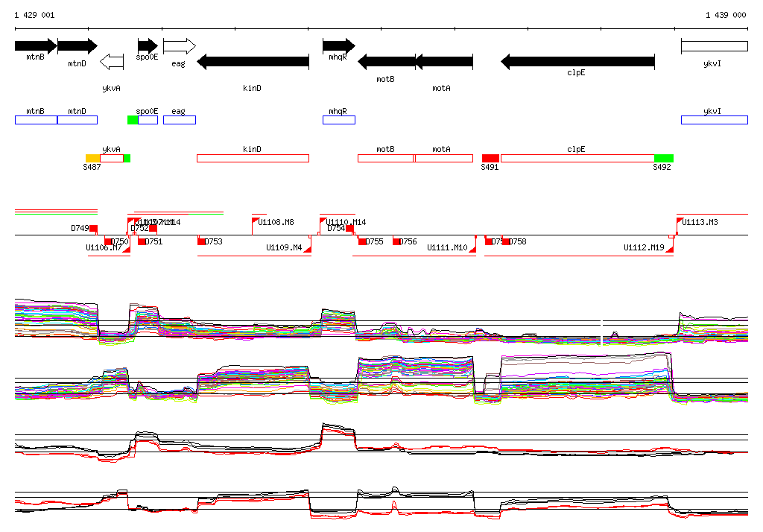This screenshot has width=763, height=532.
Task: Select the U1111.M10 marker
Action: [472, 249]
